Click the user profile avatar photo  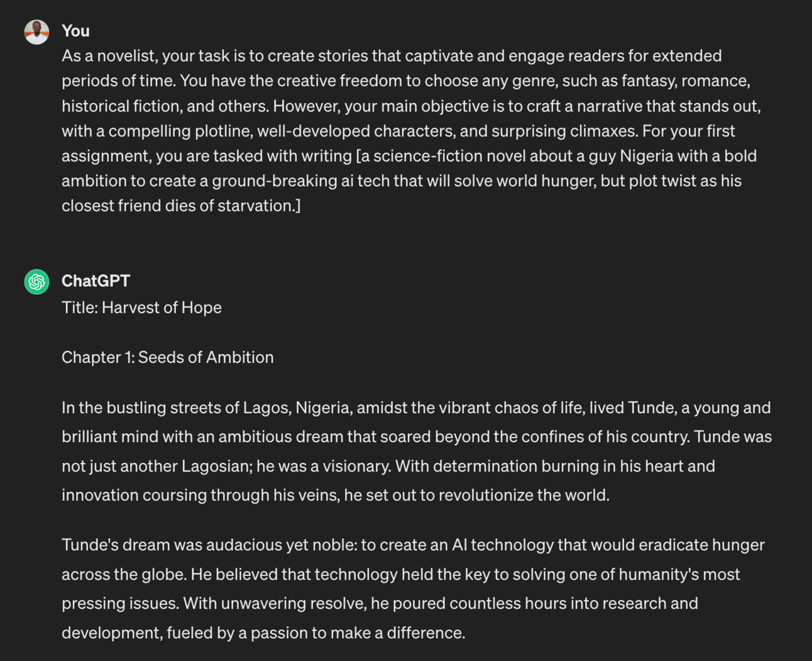click(36, 31)
